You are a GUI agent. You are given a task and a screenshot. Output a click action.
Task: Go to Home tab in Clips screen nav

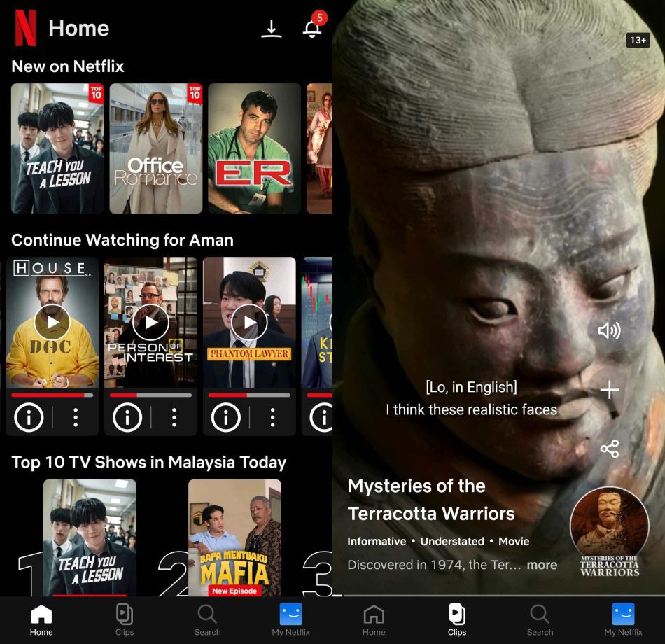point(374,619)
